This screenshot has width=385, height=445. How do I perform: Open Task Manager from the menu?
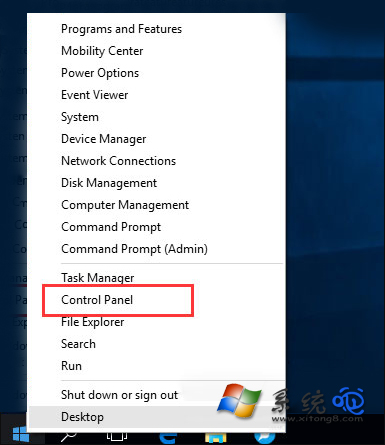pos(156,278)
